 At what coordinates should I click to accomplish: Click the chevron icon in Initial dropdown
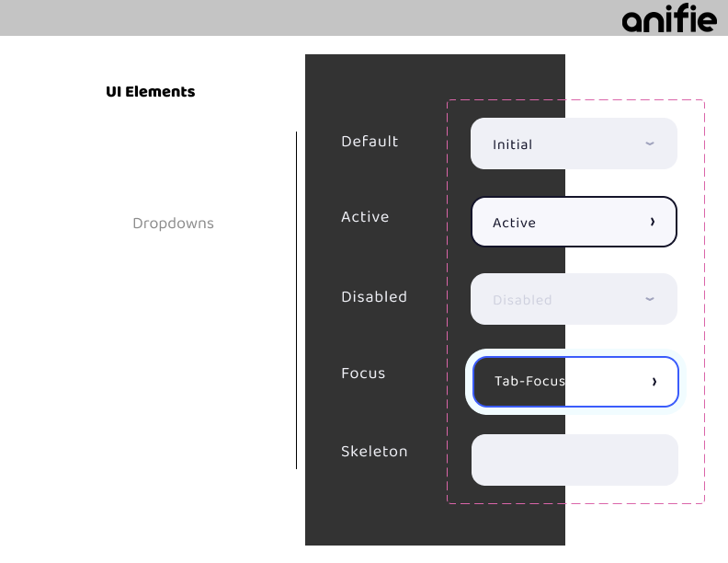coord(650,144)
